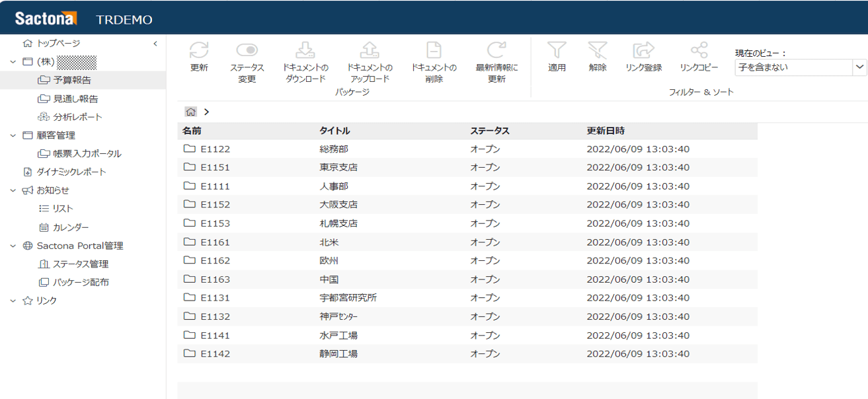Go to トップページ in sidebar

[x=58, y=44]
